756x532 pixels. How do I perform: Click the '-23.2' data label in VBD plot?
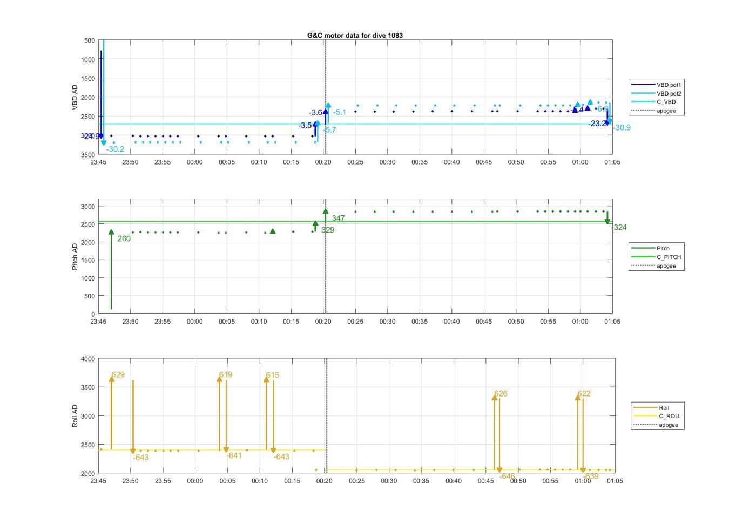click(597, 124)
